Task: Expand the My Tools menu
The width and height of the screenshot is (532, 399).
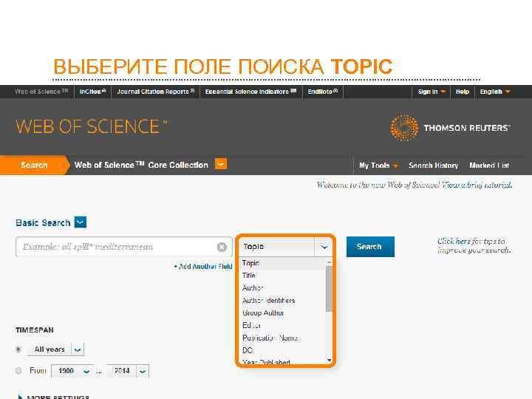Action: 378,166
